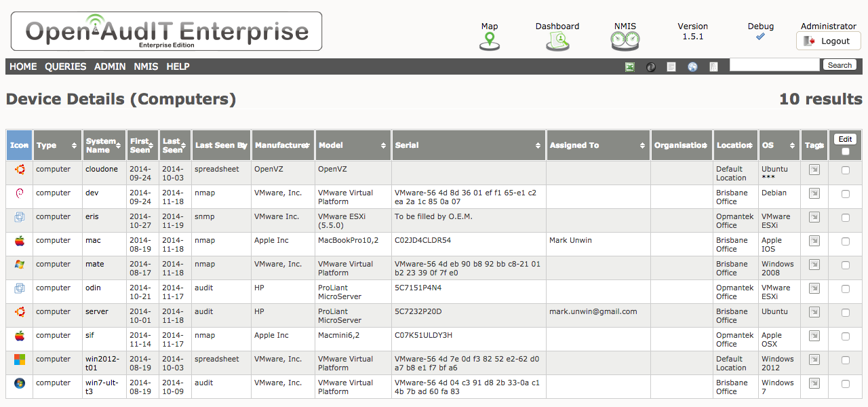Click the Debian icon for dev
The image size is (868, 407).
pyautogui.click(x=20, y=193)
